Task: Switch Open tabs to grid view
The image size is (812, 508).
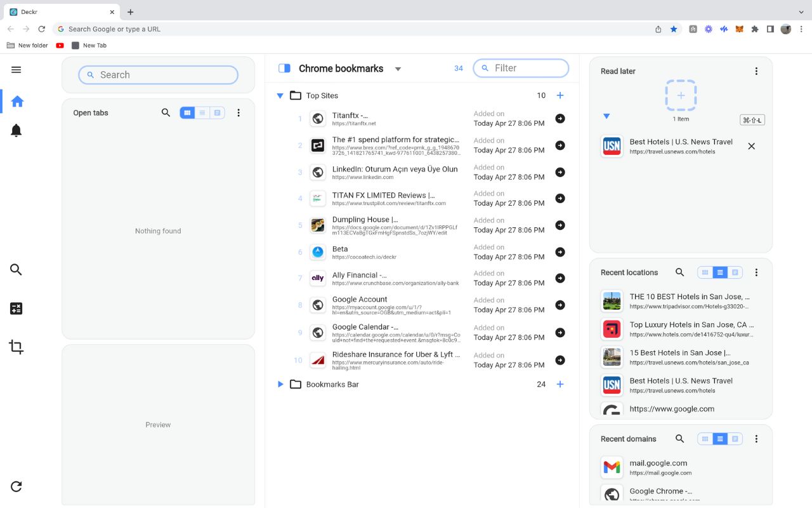Action: pyautogui.click(x=187, y=113)
